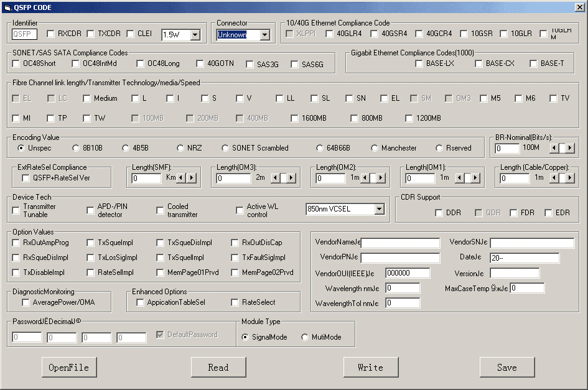
Task: Enable the RXCDR checkbox
Action: coord(52,34)
